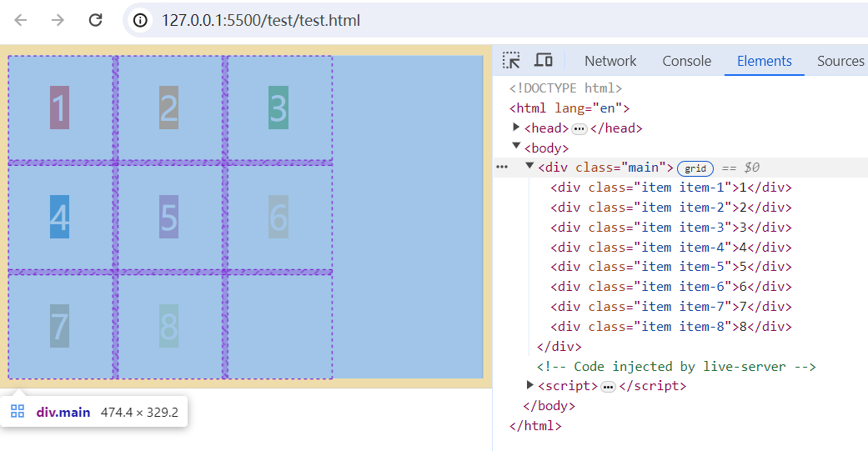
Task: Click grid item number 4 on the page
Action: pyautogui.click(x=59, y=217)
